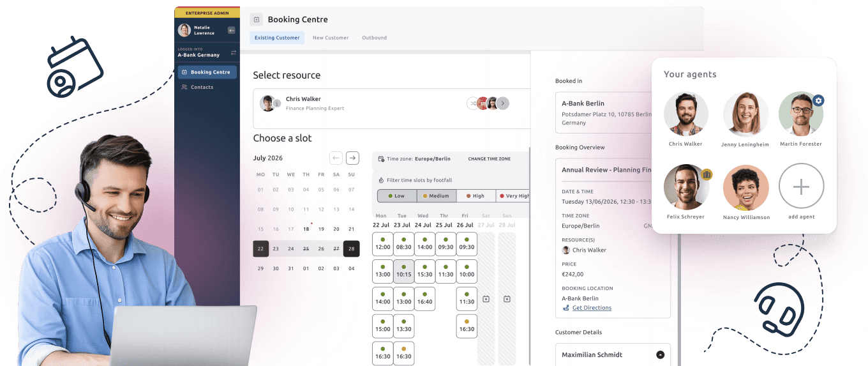Toggle the High footfall filter
This screenshot has width=868, height=366.
tap(477, 196)
